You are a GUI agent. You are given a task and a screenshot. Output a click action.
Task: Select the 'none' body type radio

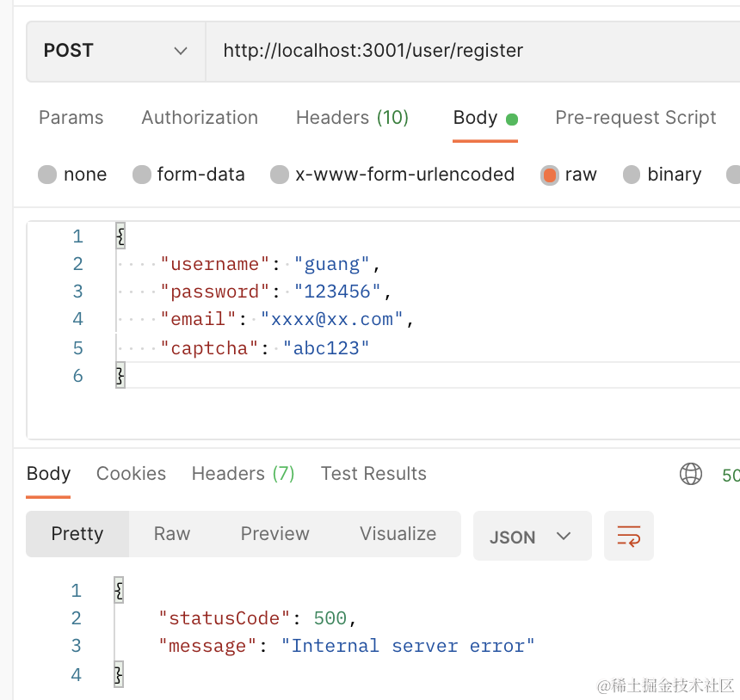[47, 175]
